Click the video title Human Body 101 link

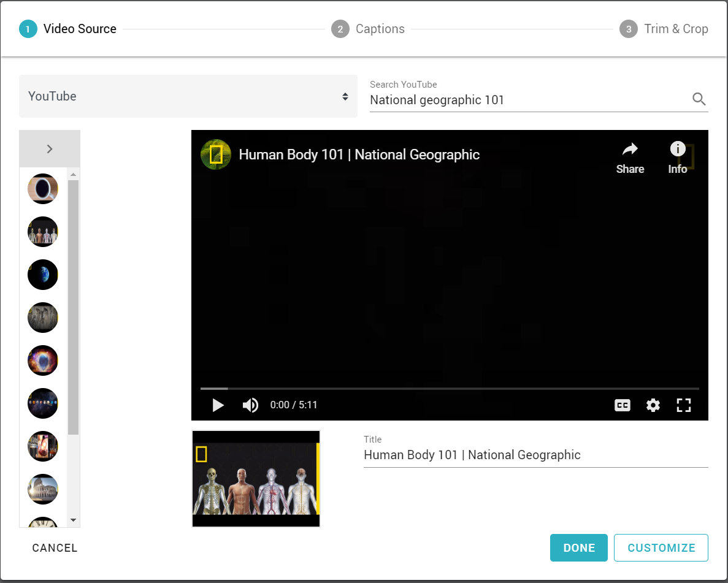pos(359,154)
